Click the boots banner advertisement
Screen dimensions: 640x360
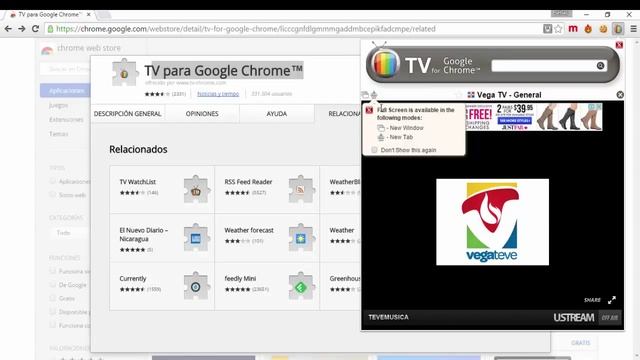pyautogui.click(x=534, y=117)
